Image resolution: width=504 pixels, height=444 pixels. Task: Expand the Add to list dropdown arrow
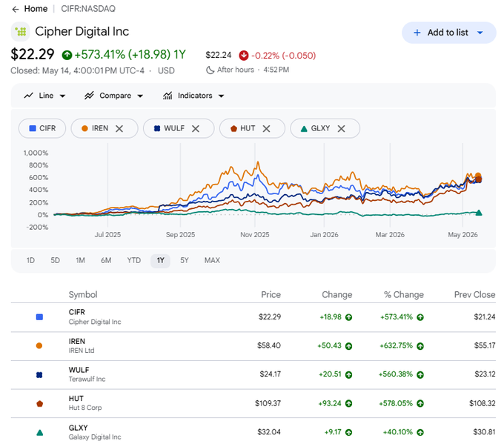pyautogui.click(x=480, y=33)
